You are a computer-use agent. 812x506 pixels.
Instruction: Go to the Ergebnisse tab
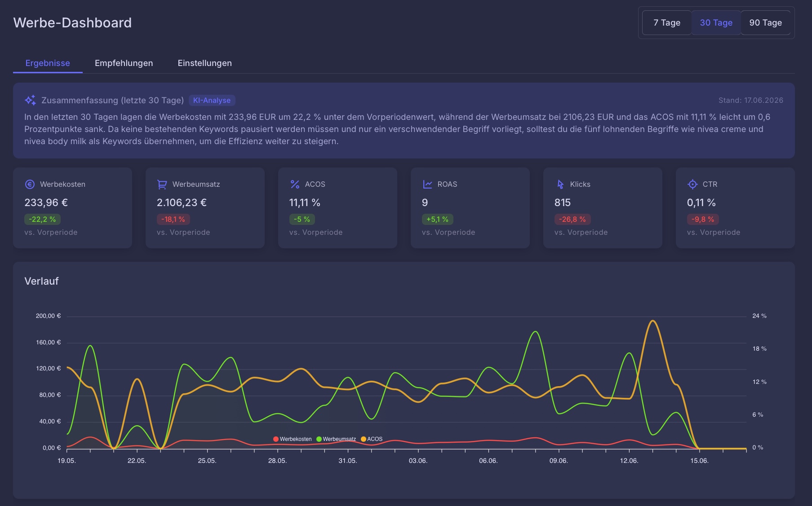click(48, 63)
